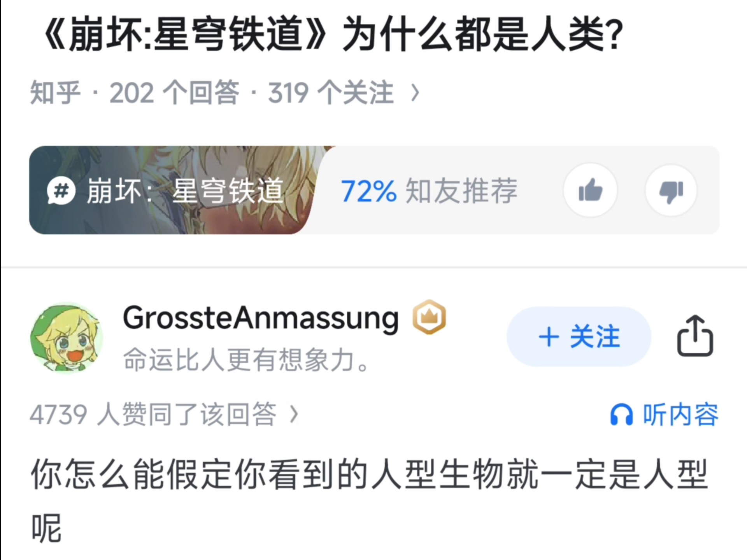Expand the 4739 人赞同 chevron arrow
Image resolution: width=747 pixels, height=560 pixels.
(295, 415)
